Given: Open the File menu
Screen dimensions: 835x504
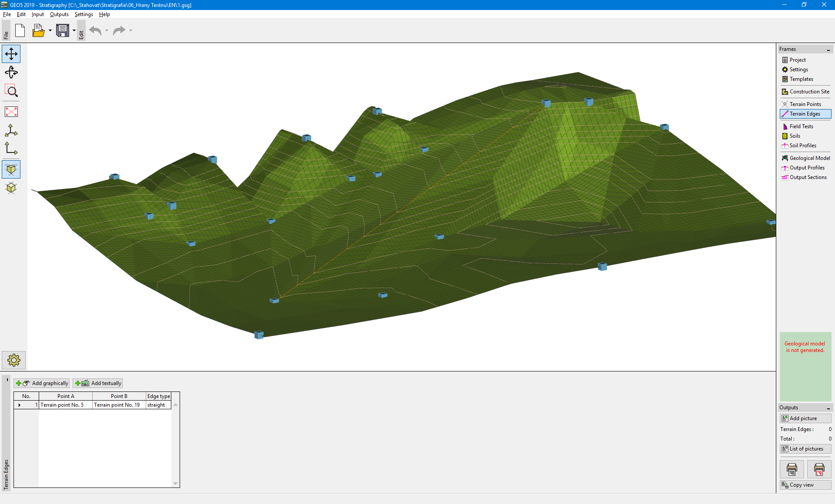Looking at the screenshot, I should click(x=7, y=14).
